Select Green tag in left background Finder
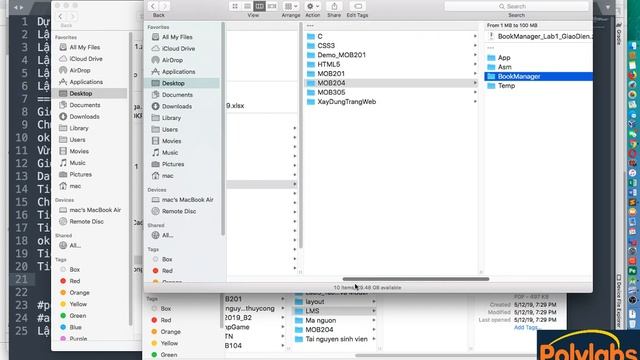Viewport: 640px width, 360px height. coord(78,316)
